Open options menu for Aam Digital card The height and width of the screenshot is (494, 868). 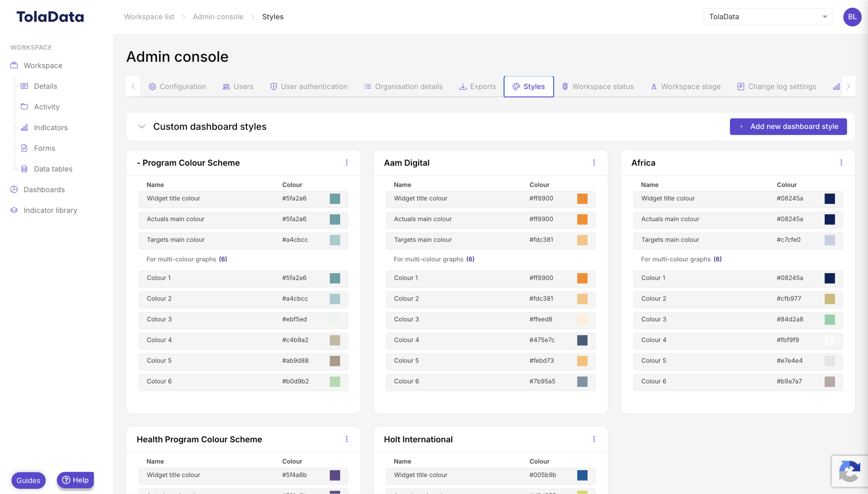(594, 163)
